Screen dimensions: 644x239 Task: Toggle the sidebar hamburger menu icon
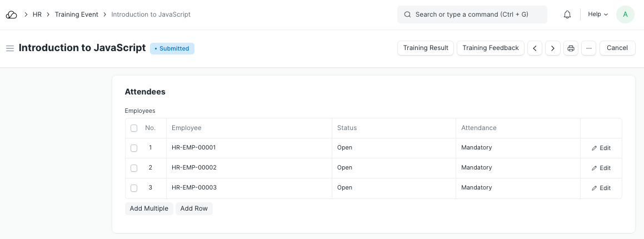coord(9,48)
